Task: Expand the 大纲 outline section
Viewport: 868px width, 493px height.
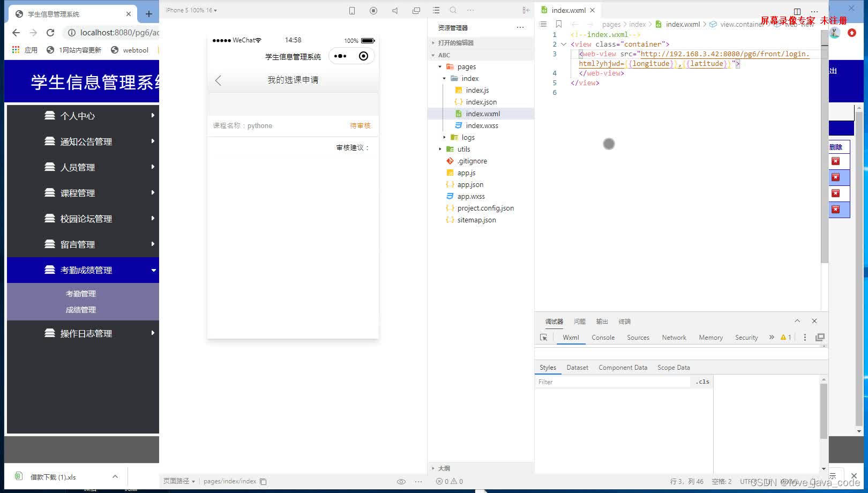Action: (x=481, y=468)
